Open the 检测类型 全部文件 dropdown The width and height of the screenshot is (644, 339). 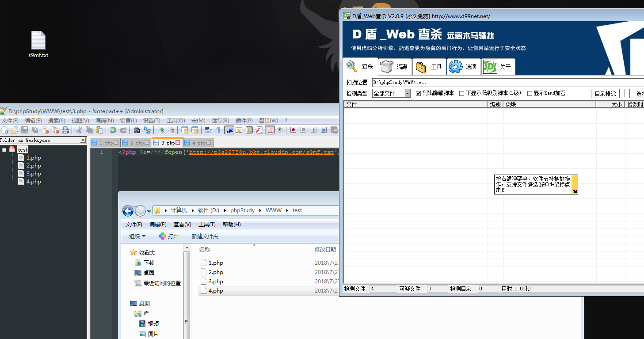pos(391,93)
